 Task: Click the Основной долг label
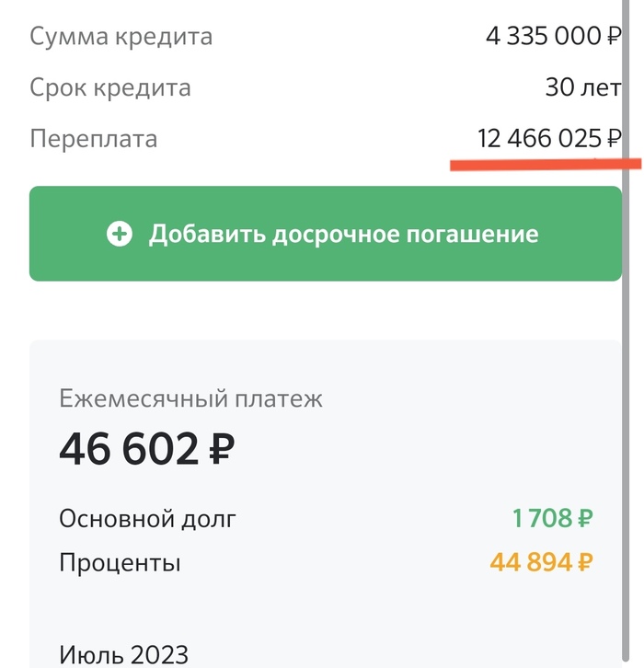[147, 519]
